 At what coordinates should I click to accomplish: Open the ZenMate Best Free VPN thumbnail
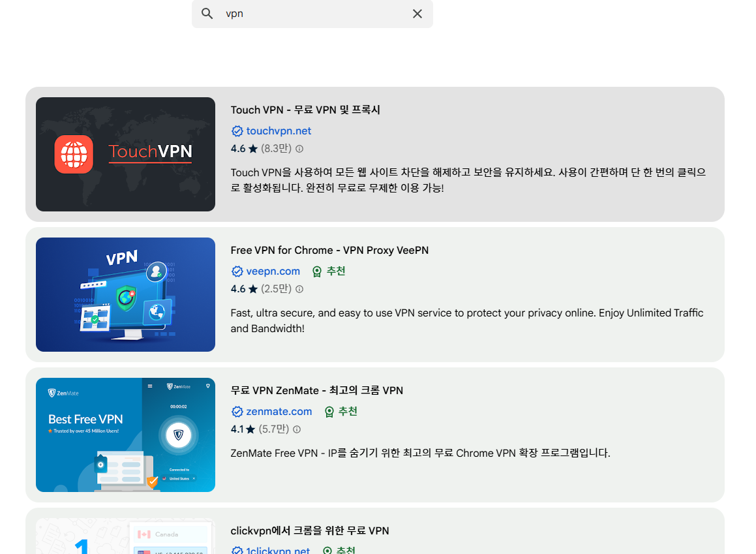click(125, 435)
